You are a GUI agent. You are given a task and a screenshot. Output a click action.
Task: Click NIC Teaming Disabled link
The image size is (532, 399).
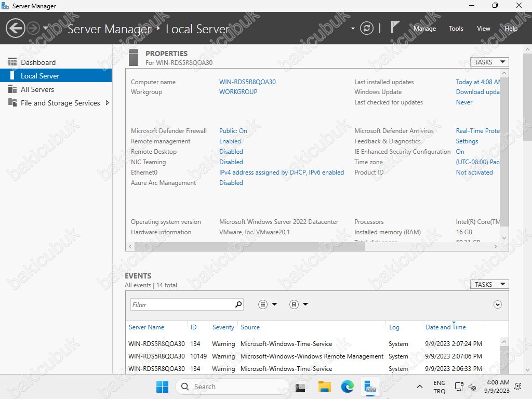click(231, 162)
